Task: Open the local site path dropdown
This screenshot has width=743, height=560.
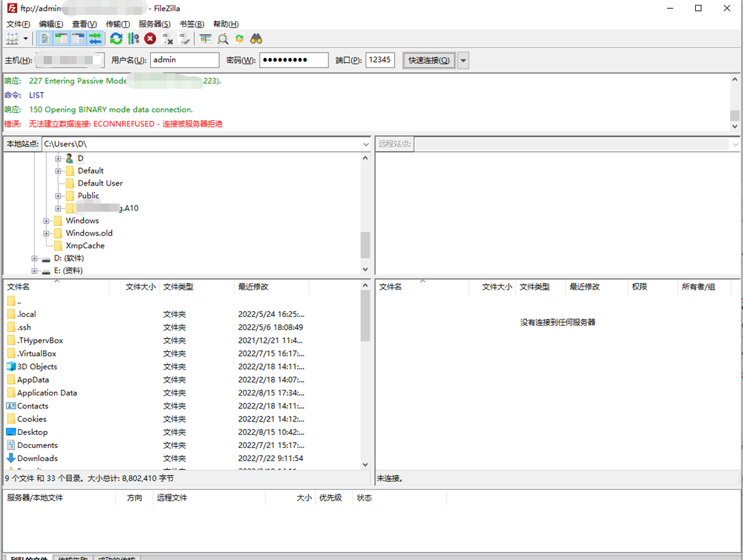Action: click(366, 144)
